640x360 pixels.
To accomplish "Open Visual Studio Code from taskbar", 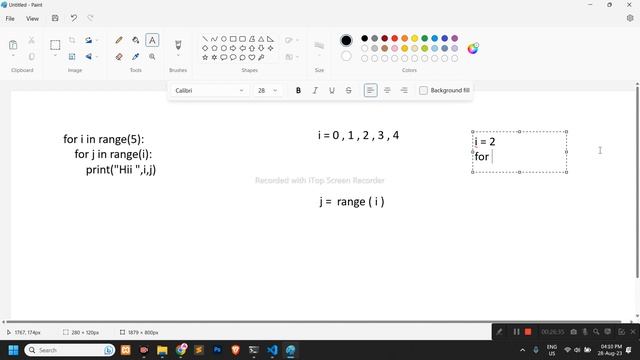I will (272, 350).
